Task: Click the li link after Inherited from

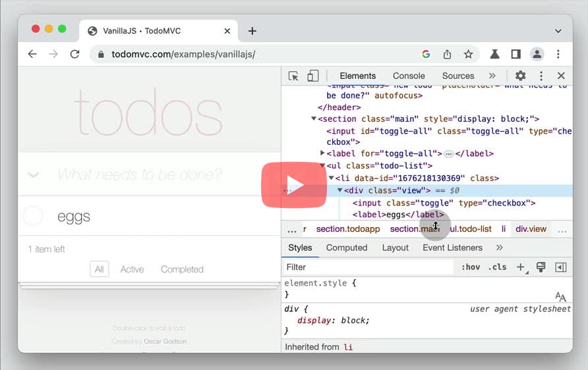Action: click(348, 347)
